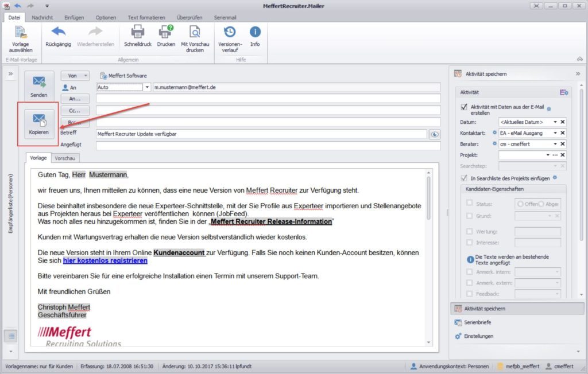
Task: Click the eye icon beside Betreff
Action: pyautogui.click(x=435, y=134)
